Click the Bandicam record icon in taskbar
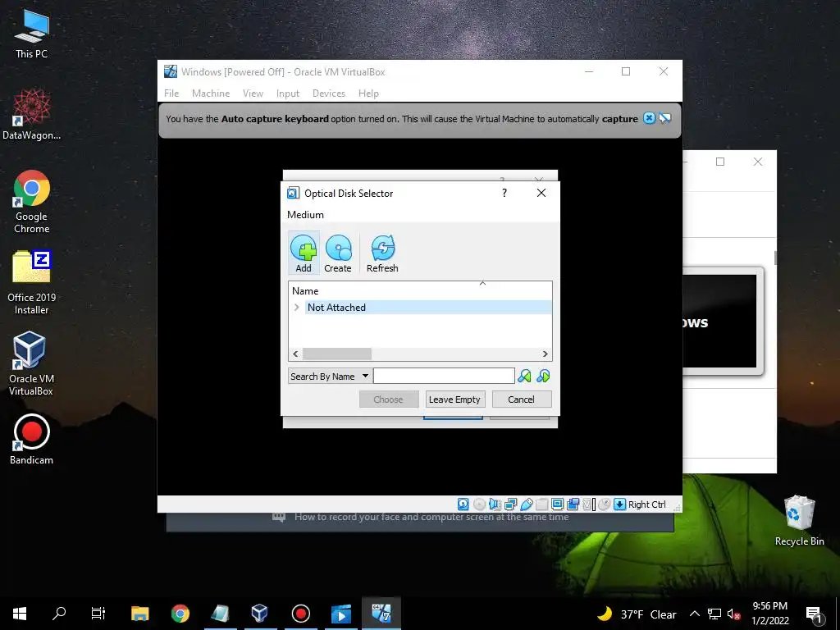Image resolution: width=840 pixels, height=630 pixels. point(300,614)
